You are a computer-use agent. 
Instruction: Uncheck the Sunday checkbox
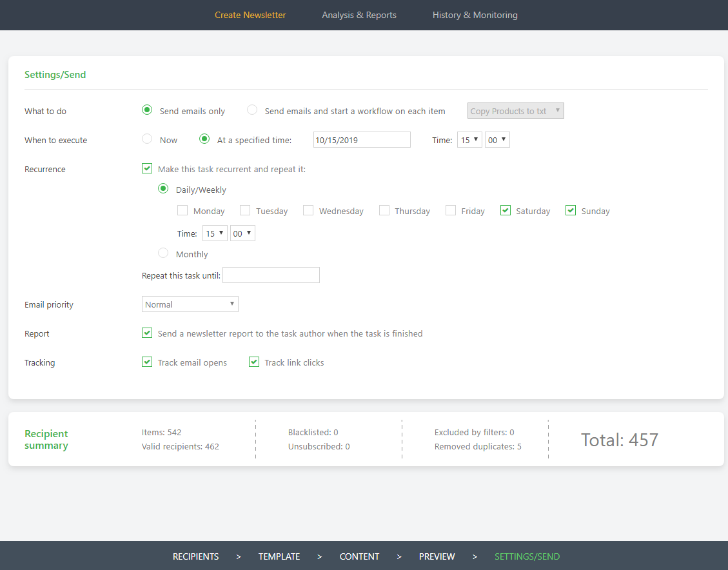[x=571, y=211]
